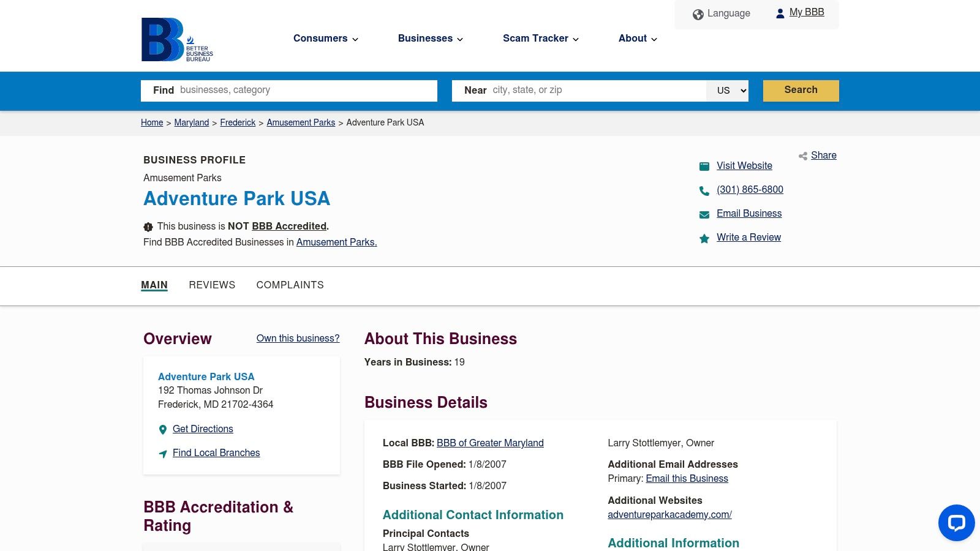Click Email this Business link
Screen dimensions: 980x551
pos(687,479)
